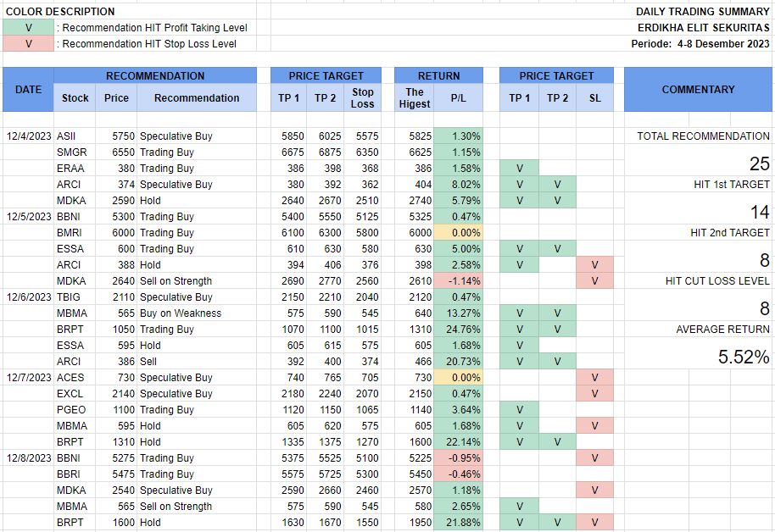
Task: Select the -1.14% loss cell
Action: click(458, 281)
